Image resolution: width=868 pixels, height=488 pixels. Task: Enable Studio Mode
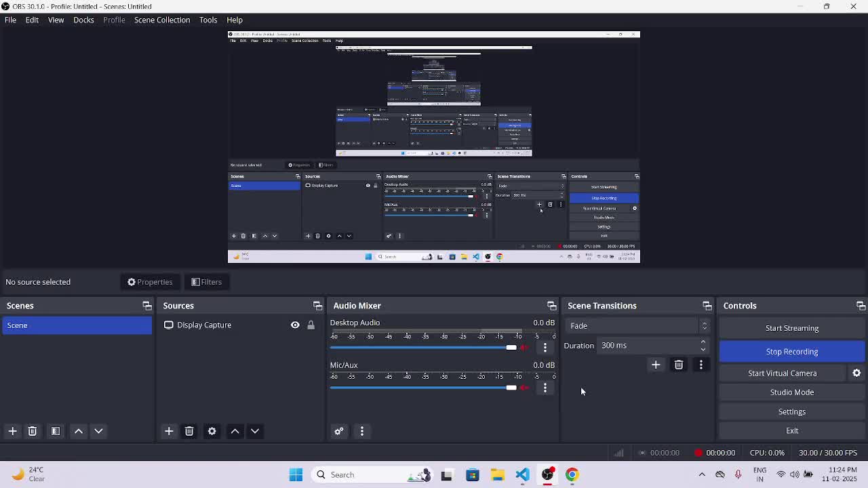(792, 392)
